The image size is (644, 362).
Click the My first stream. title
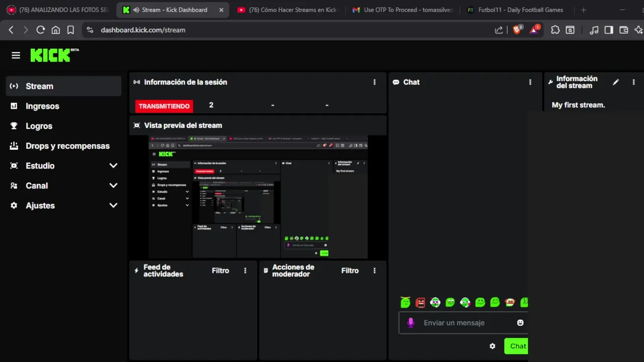coord(579,105)
